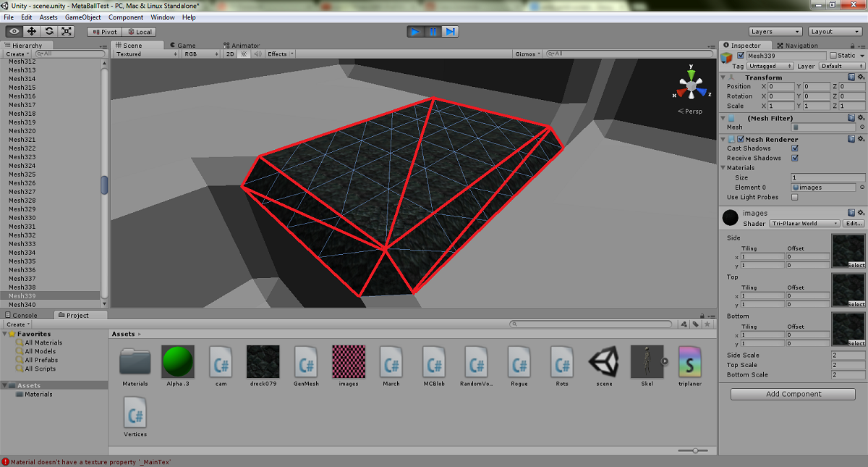Open the Layout dropdown in toolbar
The width and height of the screenshot is (868, 467).
tap(835, 32)
